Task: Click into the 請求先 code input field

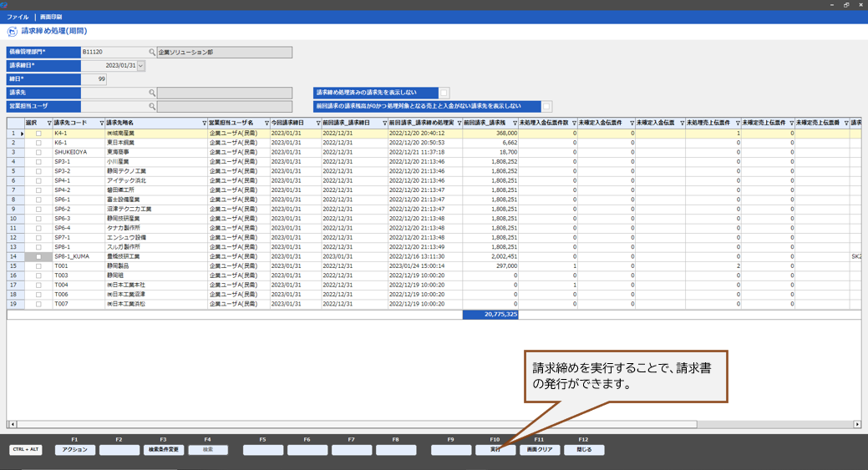Action: point(114,93)
